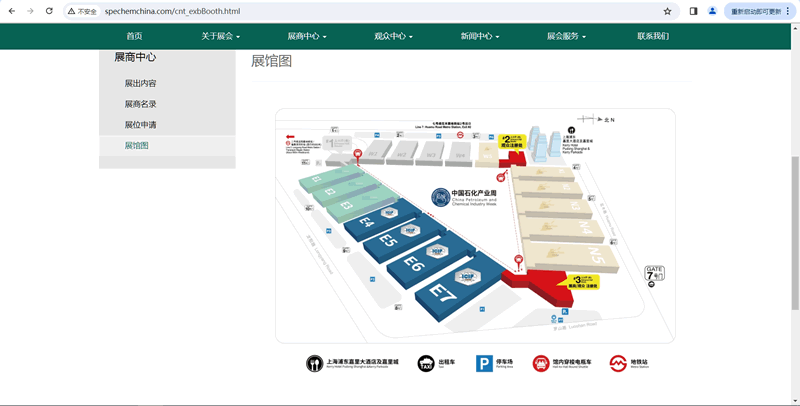Click the Kerry Hotel fork-and-knife legend icon
The width and height of the screenshot is (800, 406).
click(315, 363)
